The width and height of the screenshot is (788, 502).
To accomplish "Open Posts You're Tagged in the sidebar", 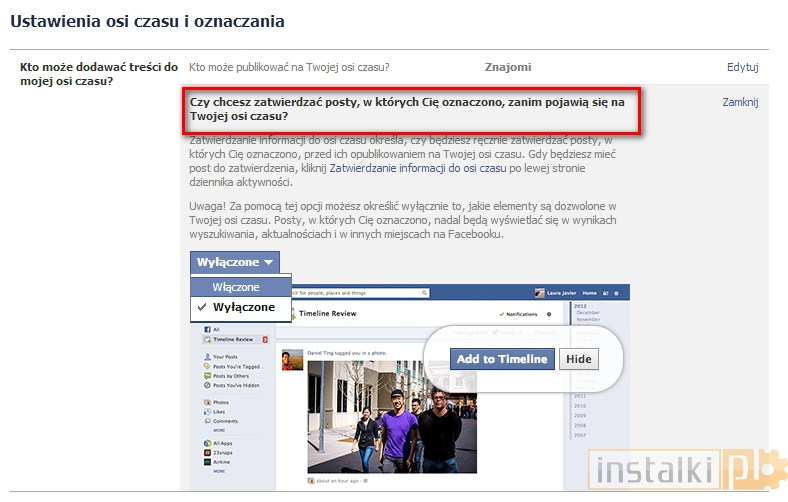I will point(234,366).
